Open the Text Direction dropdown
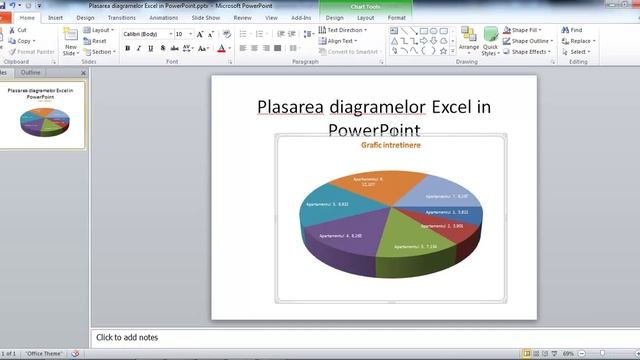The width and height of the screenshot is (640, 360). pos(342,30)
